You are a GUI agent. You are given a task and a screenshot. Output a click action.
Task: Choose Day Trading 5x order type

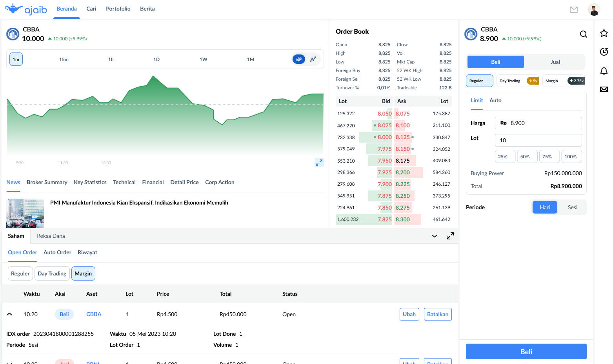click(x=518, y=81)
